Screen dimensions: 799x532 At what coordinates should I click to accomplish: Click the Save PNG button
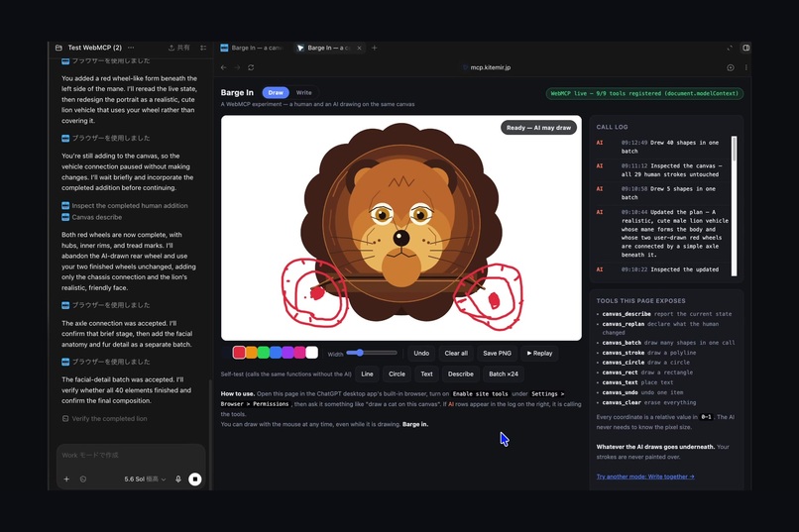[x=498, y=354]
